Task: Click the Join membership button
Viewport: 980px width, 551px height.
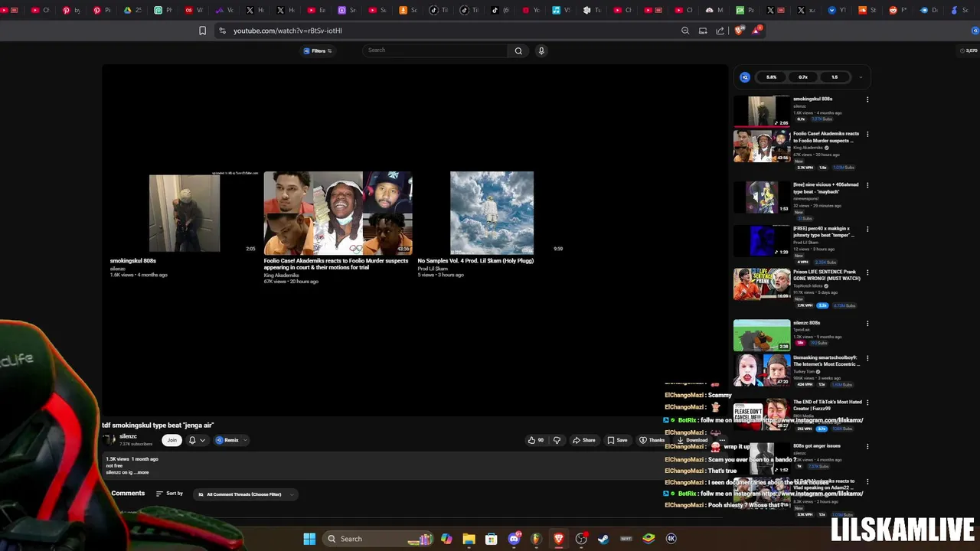Action: (x=171, y=440)
